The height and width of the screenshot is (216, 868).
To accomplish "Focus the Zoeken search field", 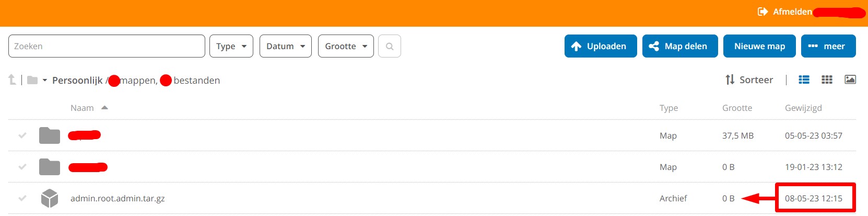I will (x=107, y=46).
